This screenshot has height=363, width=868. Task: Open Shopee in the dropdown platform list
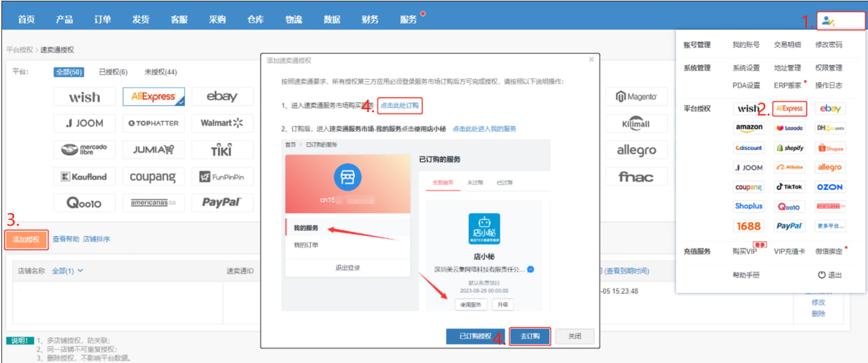[x=830, y=148]
